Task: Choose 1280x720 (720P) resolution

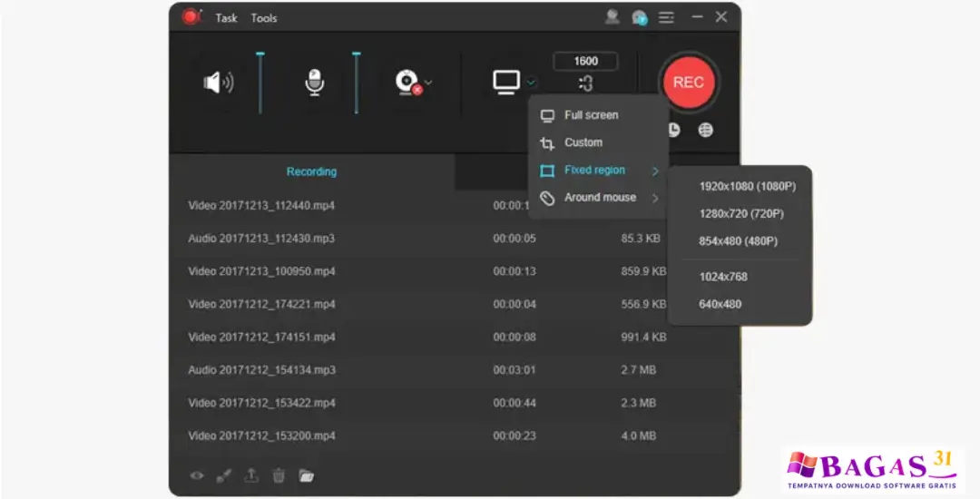Action: point(740,213)
